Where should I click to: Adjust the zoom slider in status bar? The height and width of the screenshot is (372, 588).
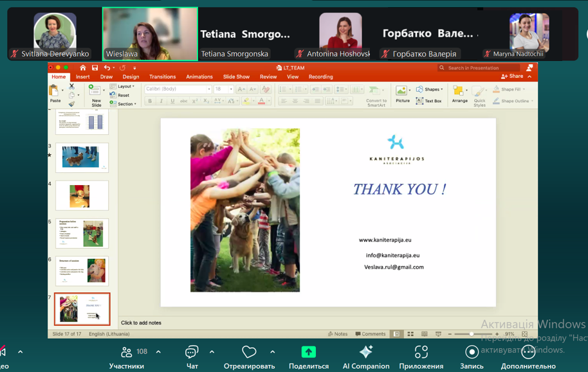pos(472,334)
